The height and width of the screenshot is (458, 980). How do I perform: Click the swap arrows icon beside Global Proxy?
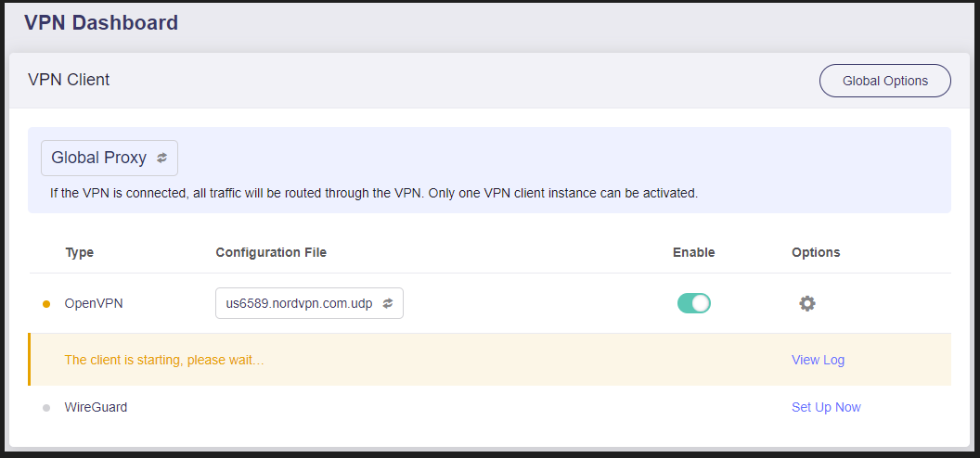coord(161,158)
